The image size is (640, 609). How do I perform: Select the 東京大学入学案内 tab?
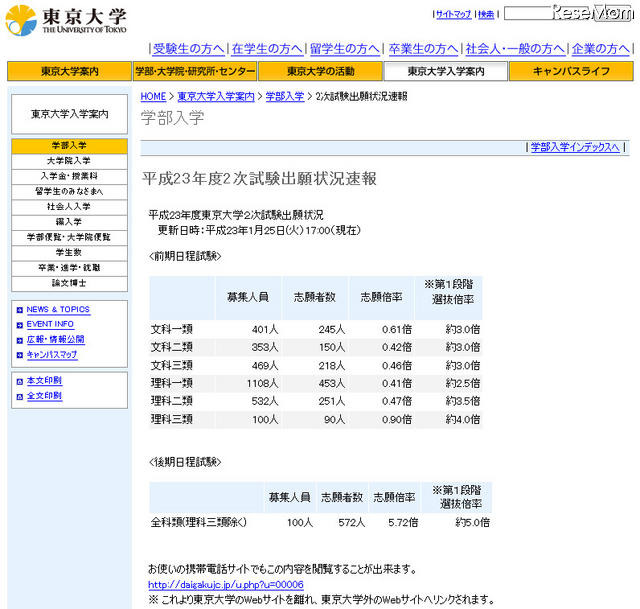(446, 71)
